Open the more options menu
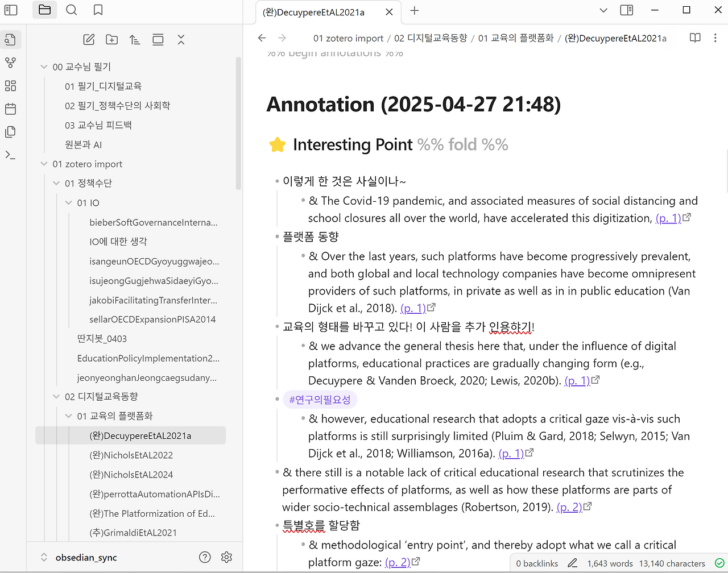Image resolution: width=728 pixels, height=573 pixels. (x=715, y=38)
